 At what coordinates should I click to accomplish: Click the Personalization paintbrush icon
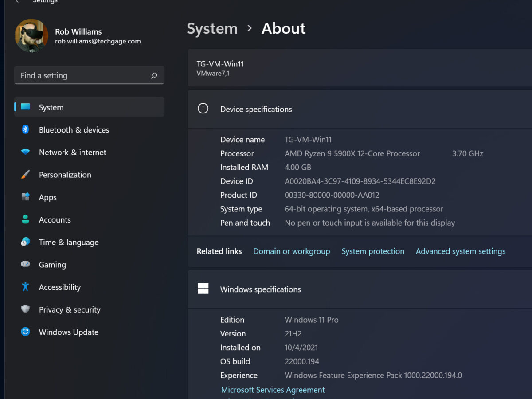[26, 175]
